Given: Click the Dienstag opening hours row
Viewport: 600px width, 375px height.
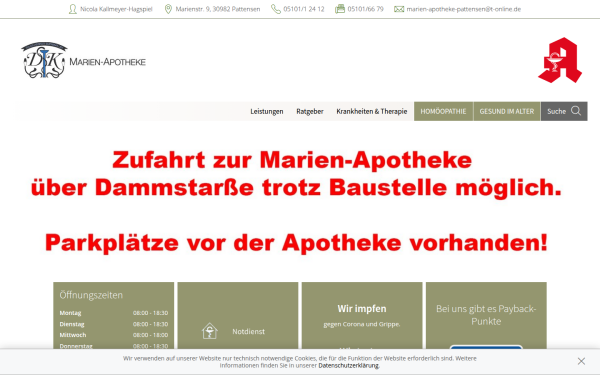Looking at the screenshot, I should 114,324.
